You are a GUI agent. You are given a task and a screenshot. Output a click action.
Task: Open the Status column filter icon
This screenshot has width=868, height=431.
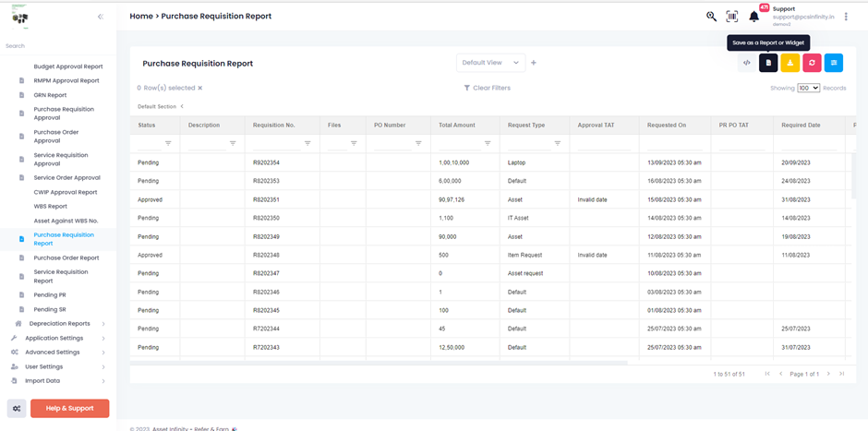(x=168, y=143)
